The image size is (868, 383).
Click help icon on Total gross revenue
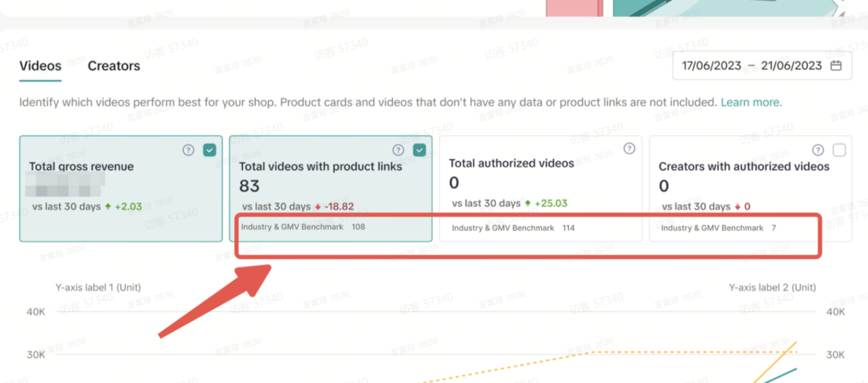coord(188,150)
